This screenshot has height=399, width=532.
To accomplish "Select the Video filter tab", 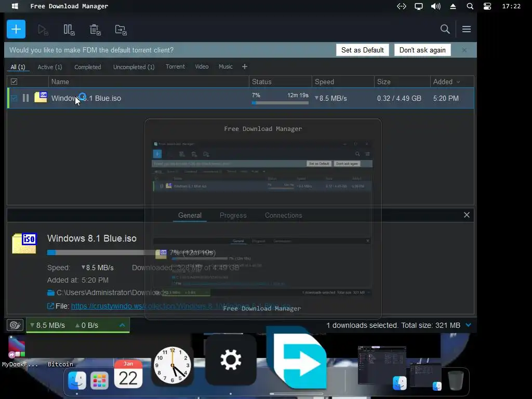I will [x=202, y=66].
